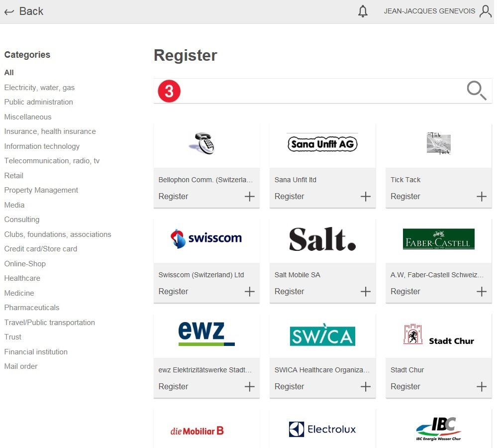
Task: Select Miscellaneous category
Action: click(x=28, y=117)
